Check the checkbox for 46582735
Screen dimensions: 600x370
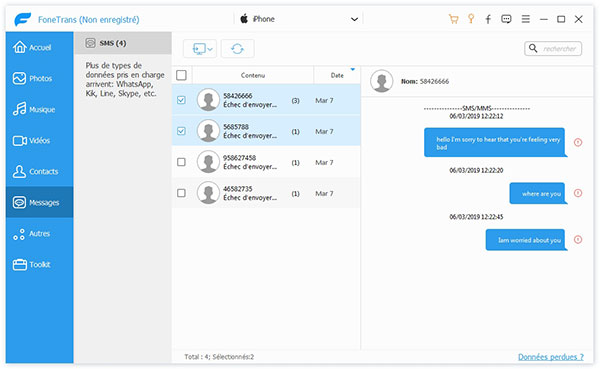pyautogui.click(x=181, y=193)
